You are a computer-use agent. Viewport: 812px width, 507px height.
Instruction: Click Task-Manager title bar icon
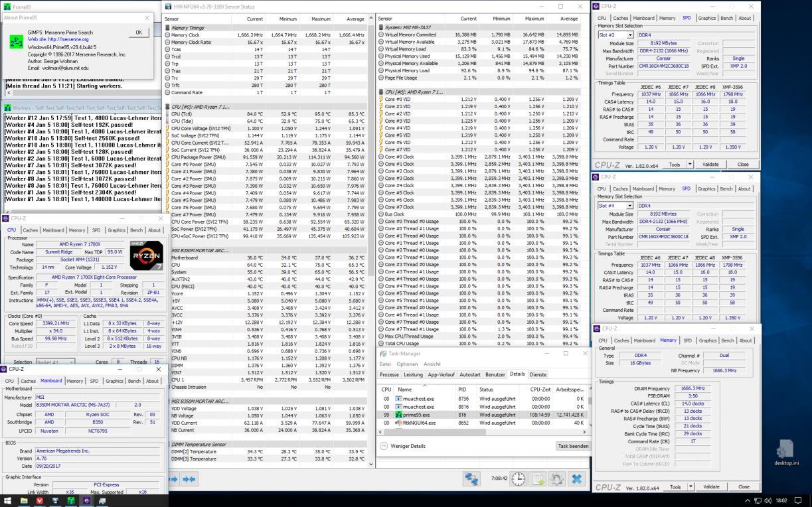(x=382, y=354)
